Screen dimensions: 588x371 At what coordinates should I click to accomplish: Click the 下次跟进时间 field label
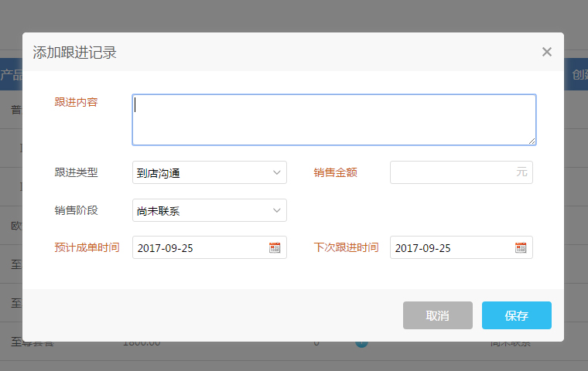[346, 247]
